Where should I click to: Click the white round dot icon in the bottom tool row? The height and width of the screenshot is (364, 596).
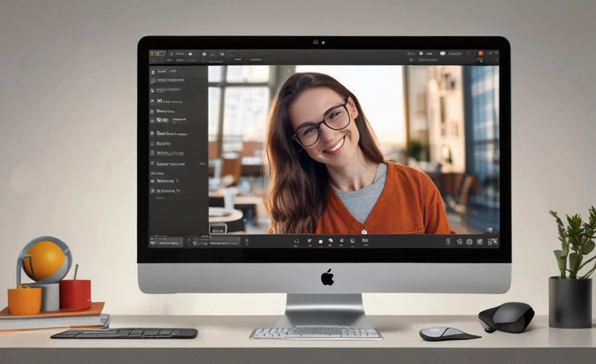click(320, 241)
